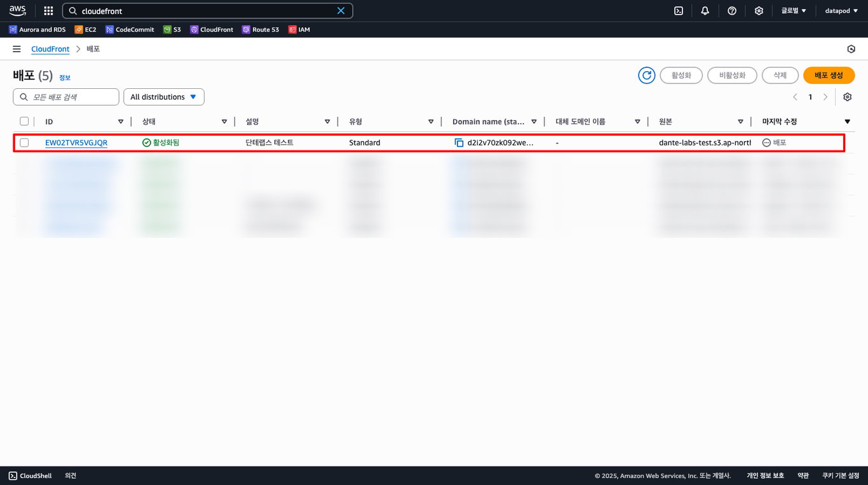
Task: Clear the cloudefront search text
Action: coord(341,11)
